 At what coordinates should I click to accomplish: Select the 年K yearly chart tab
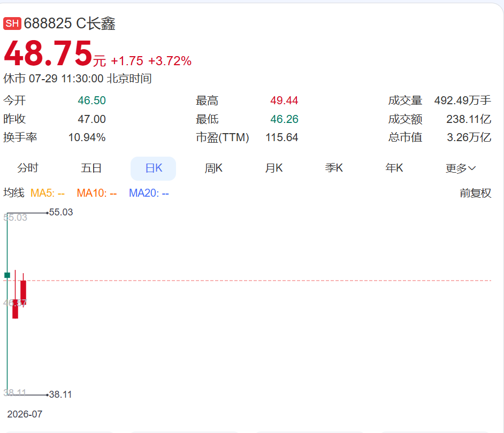click(394, 168)
